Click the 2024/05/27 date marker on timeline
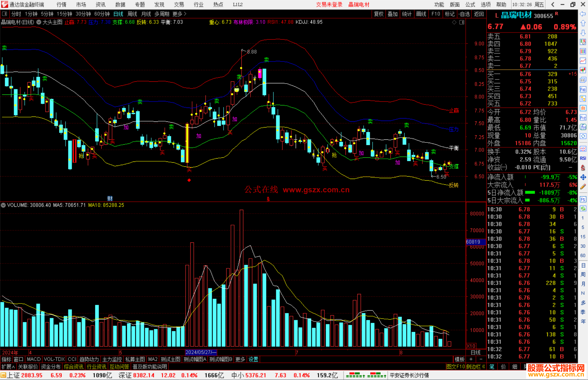 [201, 352]
